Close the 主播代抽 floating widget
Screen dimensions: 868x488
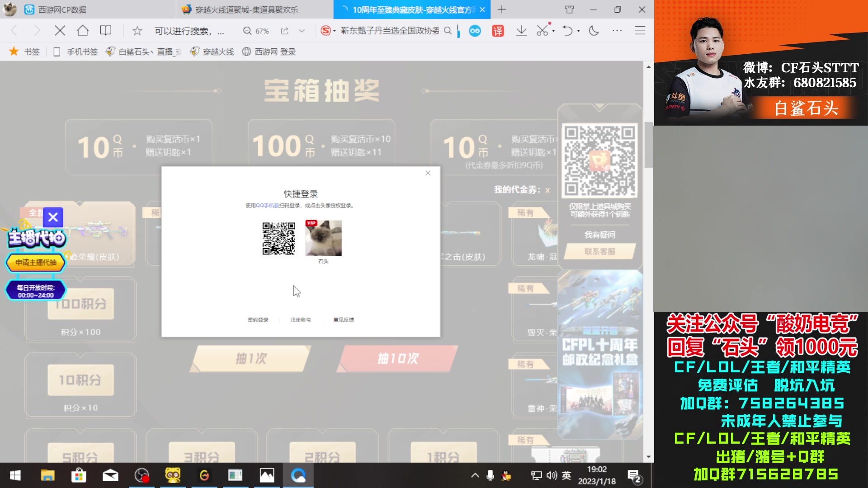point(53,217)
